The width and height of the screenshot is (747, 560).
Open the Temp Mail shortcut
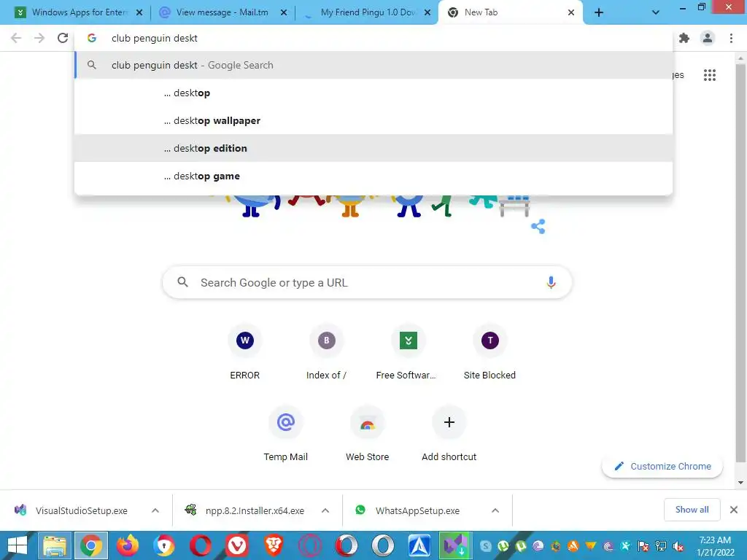click(x=286, y=434)
